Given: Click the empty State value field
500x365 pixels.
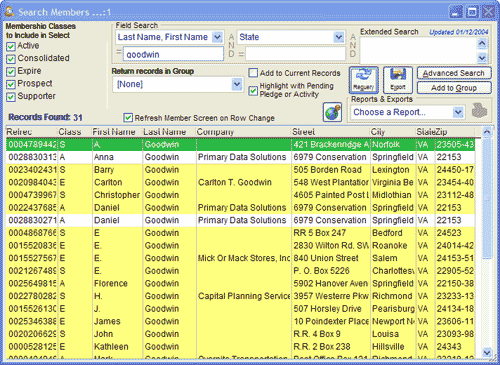Looking at the screenshot, I should coord(295,54).
